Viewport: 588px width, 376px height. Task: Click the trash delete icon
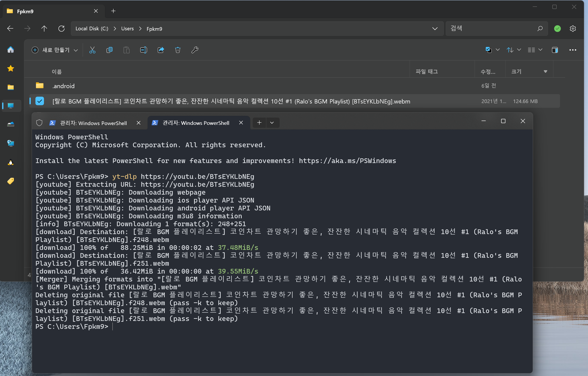click(178, 50)
